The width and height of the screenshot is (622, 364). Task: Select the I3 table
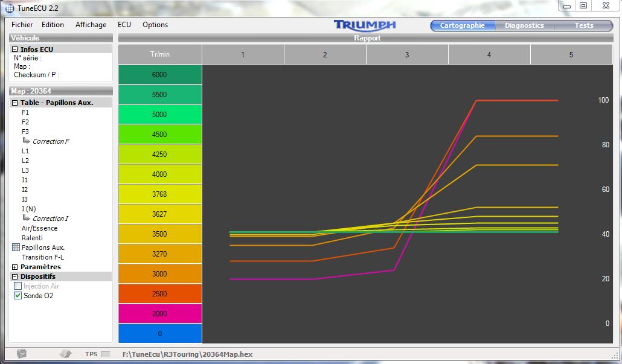click(25, 199)
